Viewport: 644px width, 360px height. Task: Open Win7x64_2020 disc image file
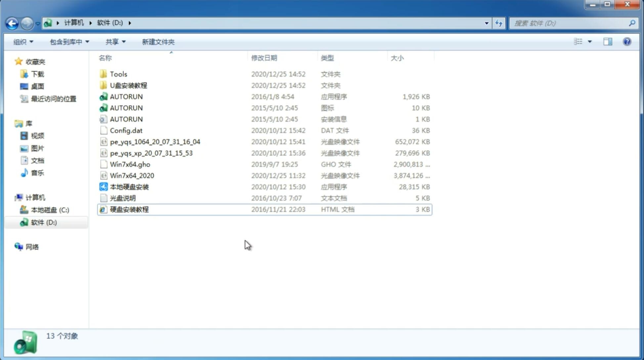coord(131,176)
